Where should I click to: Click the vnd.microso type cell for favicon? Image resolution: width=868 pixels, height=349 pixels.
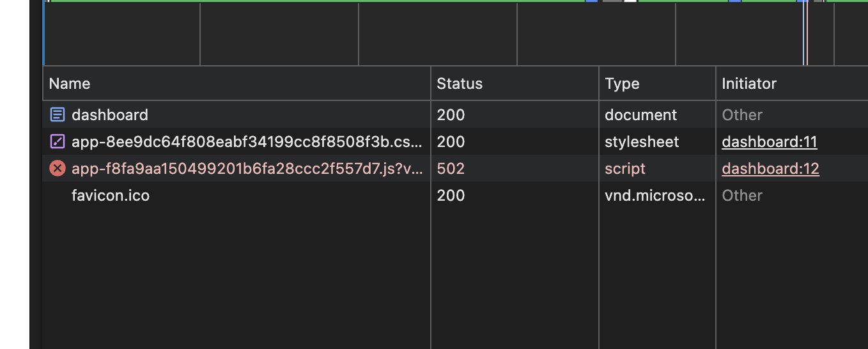coord(655,196)
